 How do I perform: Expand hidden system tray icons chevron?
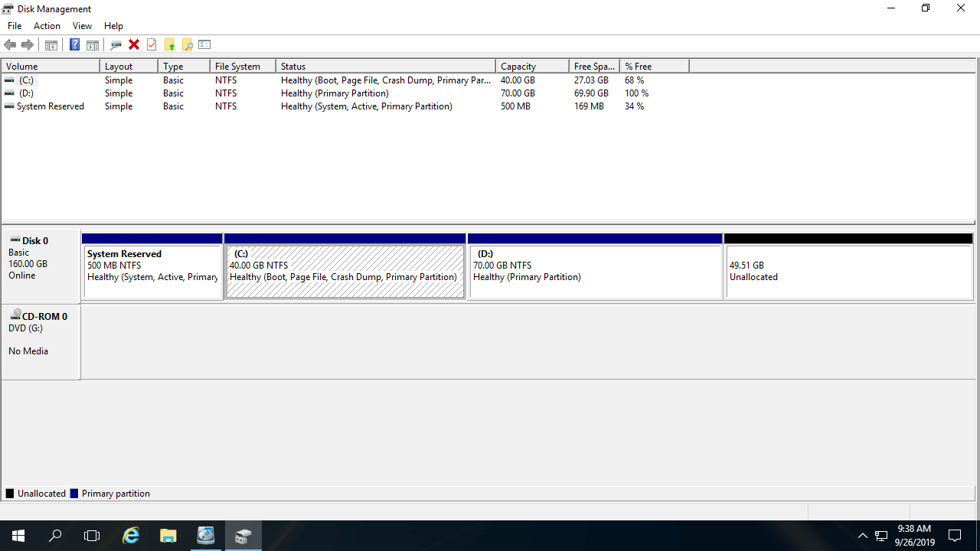862,536
